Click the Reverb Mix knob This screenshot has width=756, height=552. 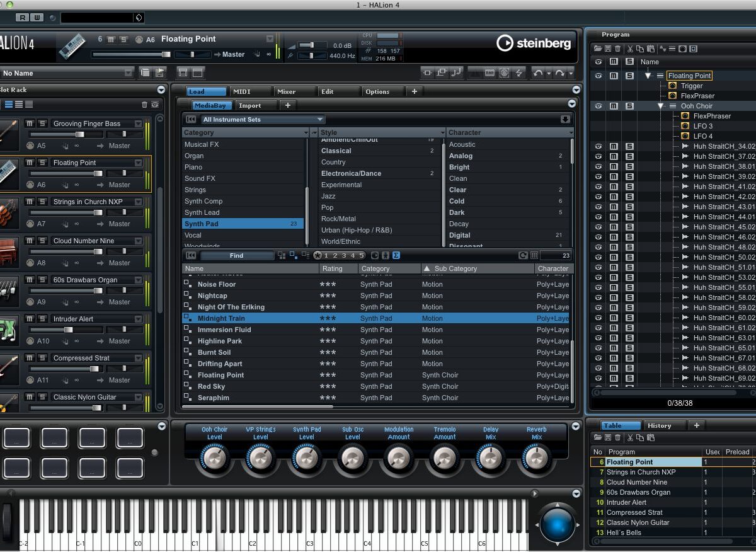coord(536,457)
